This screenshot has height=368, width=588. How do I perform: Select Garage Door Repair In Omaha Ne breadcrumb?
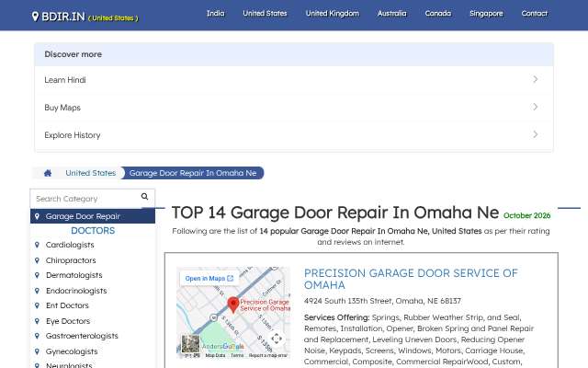click(193, 173)
